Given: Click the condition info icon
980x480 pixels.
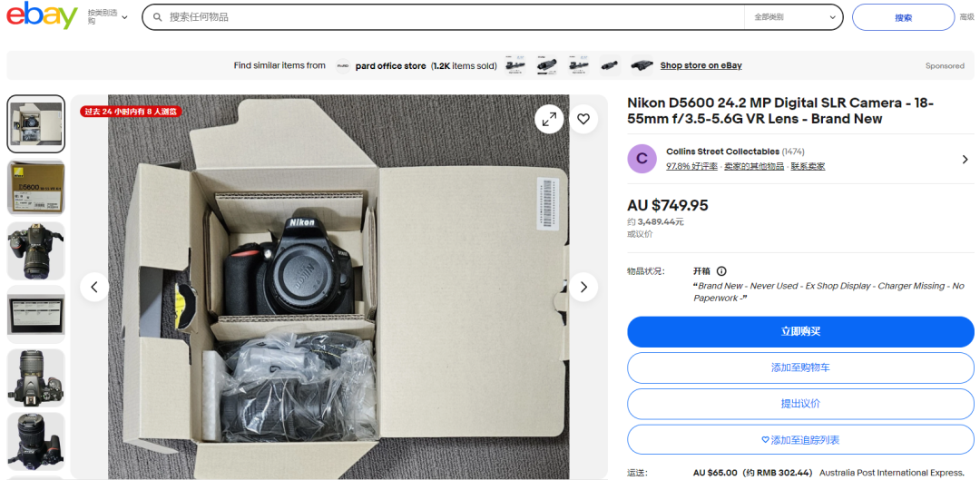Looking at the screenshot, I should 721,271.
